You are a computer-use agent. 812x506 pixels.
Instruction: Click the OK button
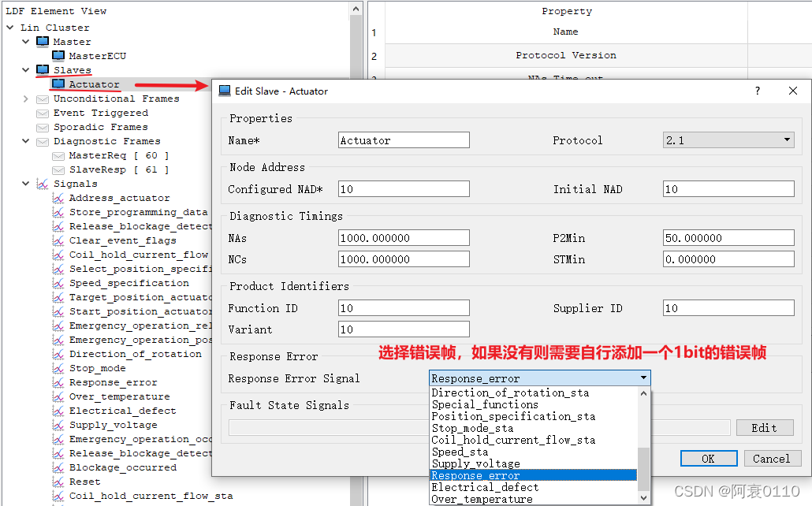(709, 459)
